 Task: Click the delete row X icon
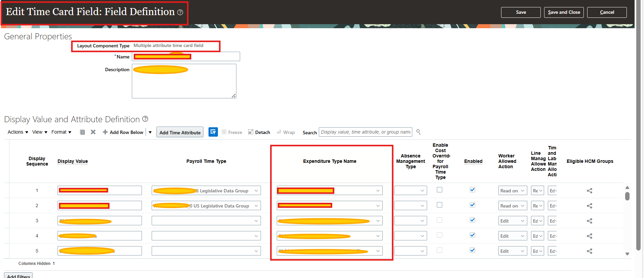pos(93,132)
